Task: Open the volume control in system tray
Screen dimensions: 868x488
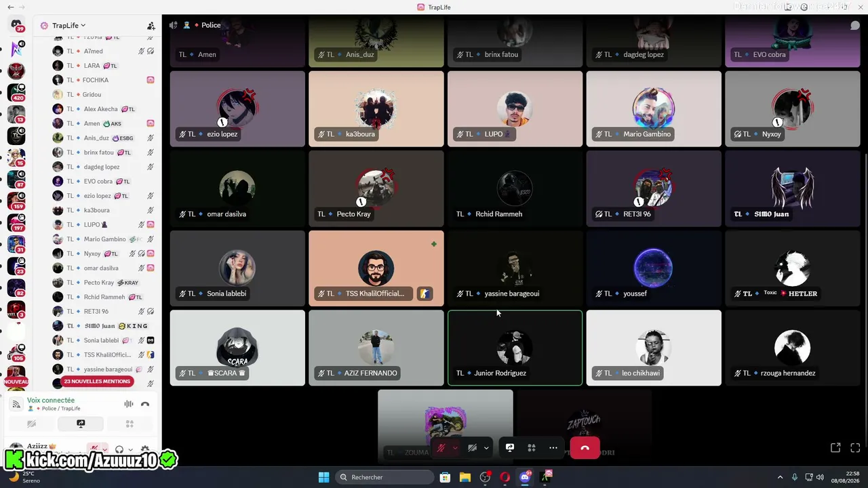Action: tap(820, 477)
